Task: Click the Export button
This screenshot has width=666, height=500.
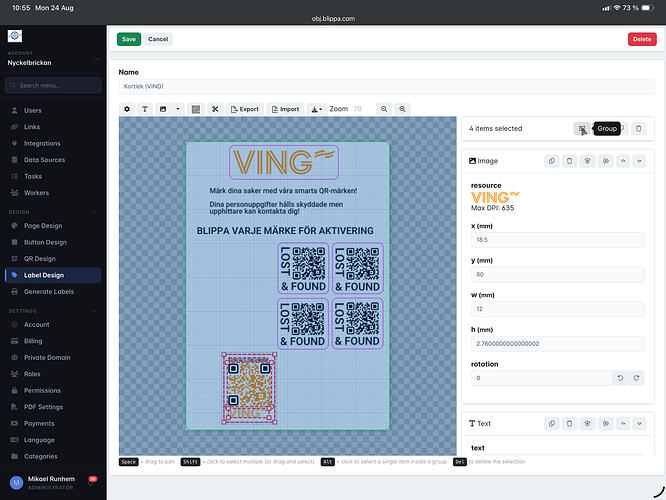Action: [245, 109]
